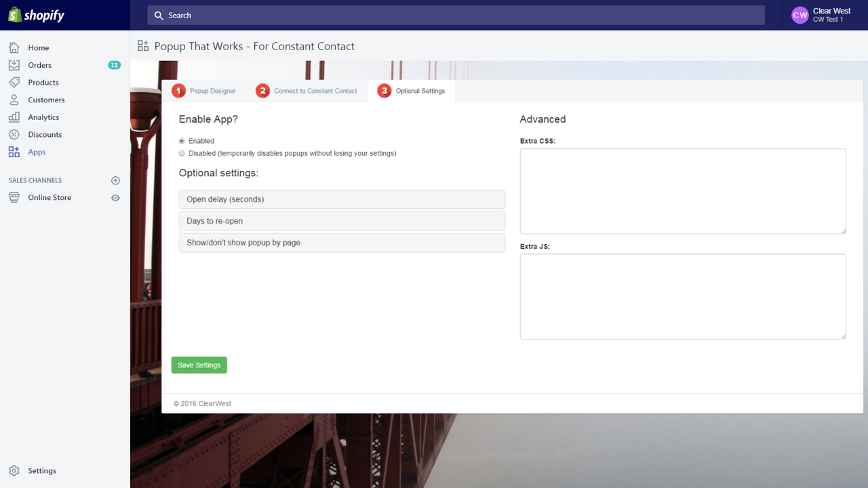Open Settings at sidebar bottom

pyautogui.click(x=42, y=470)
